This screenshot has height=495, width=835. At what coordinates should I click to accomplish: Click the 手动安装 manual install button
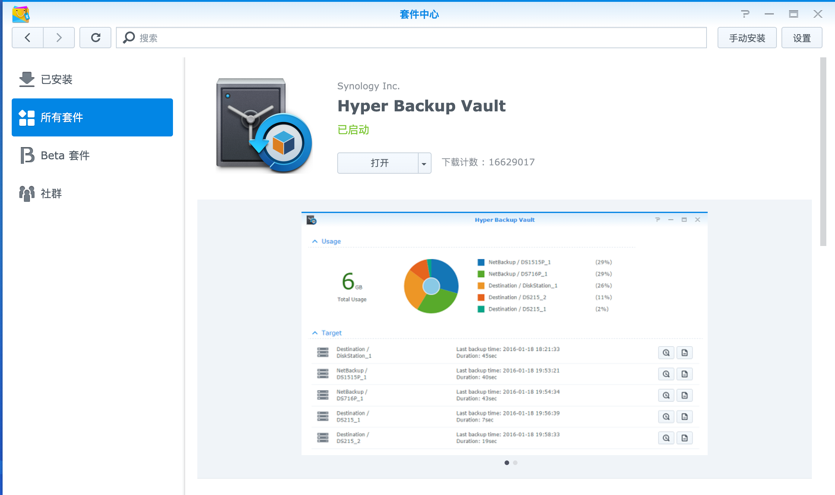(747, 38)
